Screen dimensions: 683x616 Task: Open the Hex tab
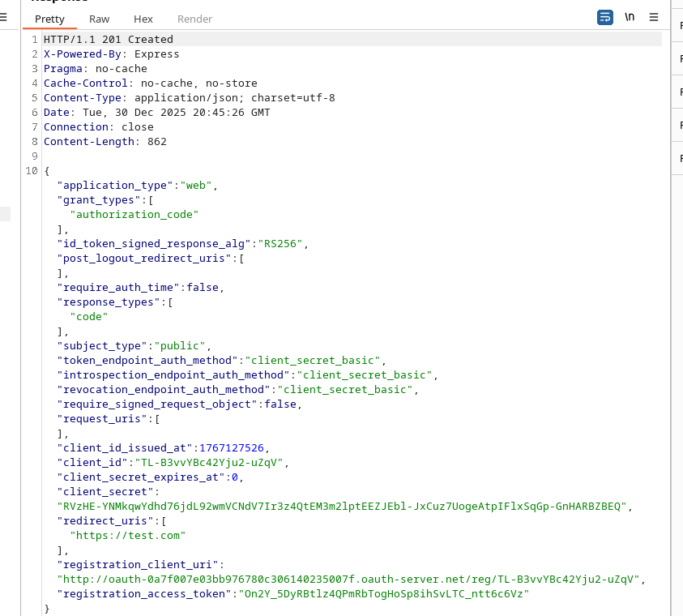143,19
